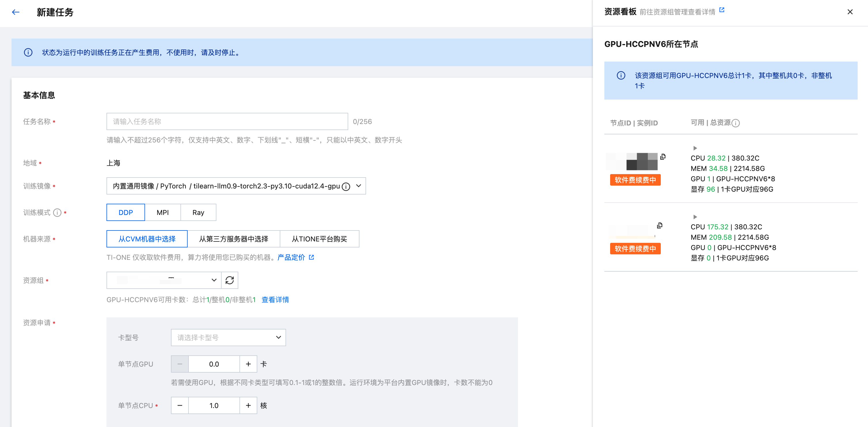Switch to 从TIONE平台购买 tab

pos(319,239)
